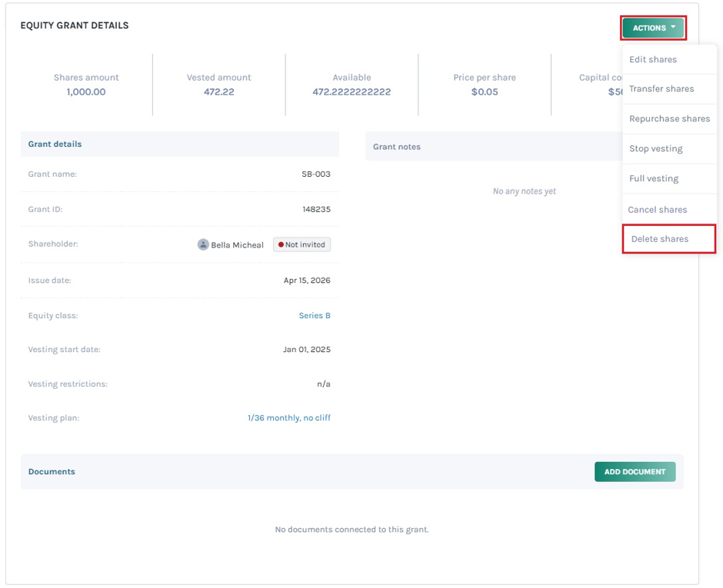
Task: Click the Equity Grant Details title
Action: 75,25
